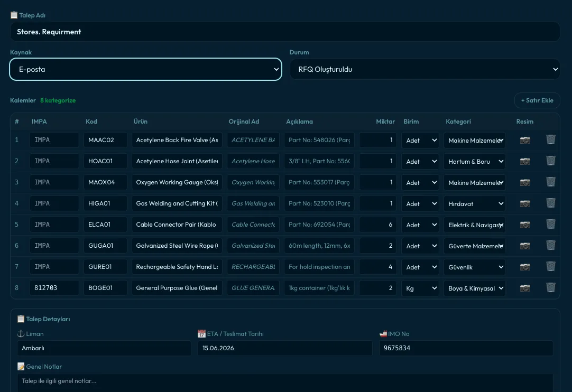
Task: Change Kg unit dropdown in row 8
Action: [x=420, y=288]
